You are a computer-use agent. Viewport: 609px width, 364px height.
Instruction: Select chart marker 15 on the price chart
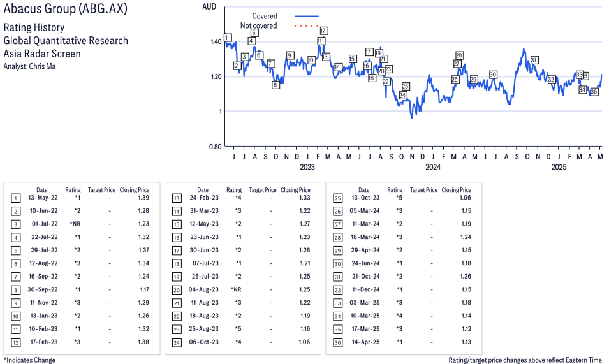[352, 59]
